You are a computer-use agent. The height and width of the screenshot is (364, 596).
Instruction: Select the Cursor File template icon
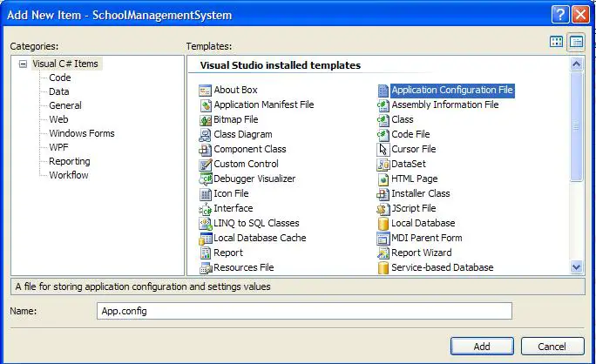click(383, 149)
